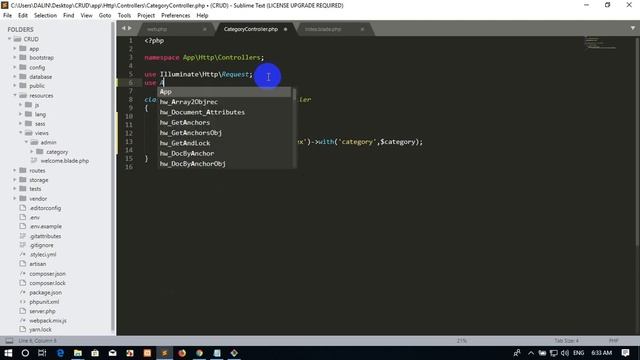This screenshot has width=640, height=360.
Task: Open the Windows Start menu
Action: point(8,353)
